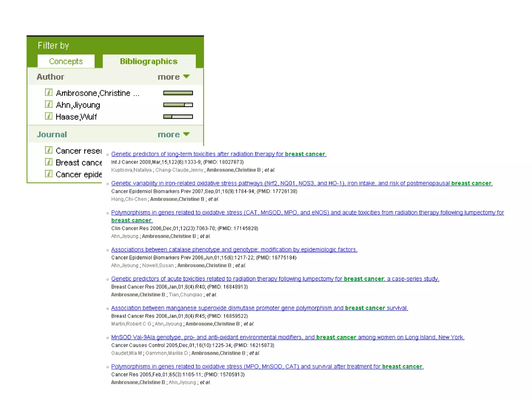Select the Bibliographics tab
532x399 pixels.
coord(149,61)
